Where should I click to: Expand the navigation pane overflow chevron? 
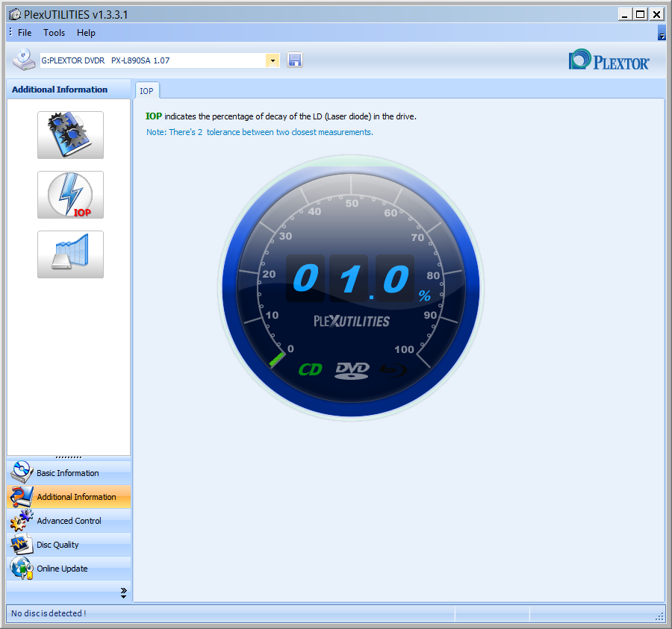[123, 592]
